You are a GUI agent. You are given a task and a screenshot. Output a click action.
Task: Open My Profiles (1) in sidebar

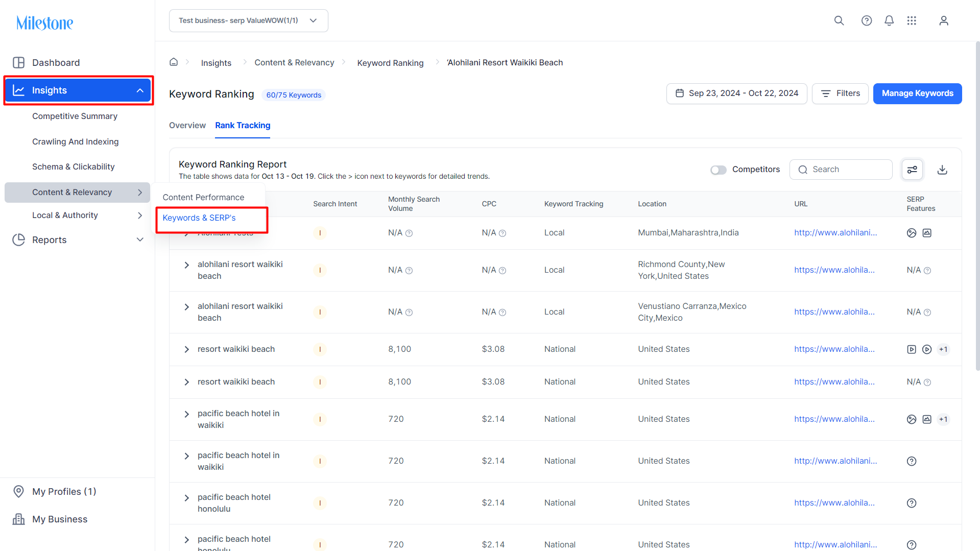point(64,491)
